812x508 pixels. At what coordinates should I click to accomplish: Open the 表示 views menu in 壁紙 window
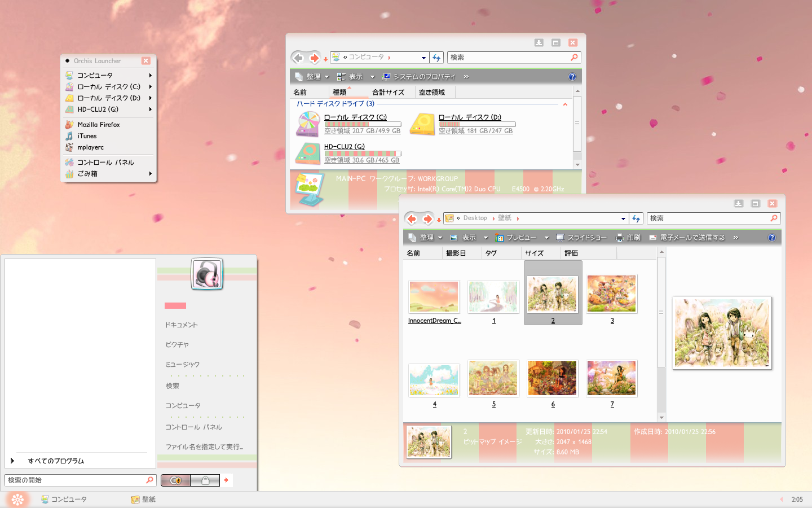pyautogui.click(x=486, y=238)
